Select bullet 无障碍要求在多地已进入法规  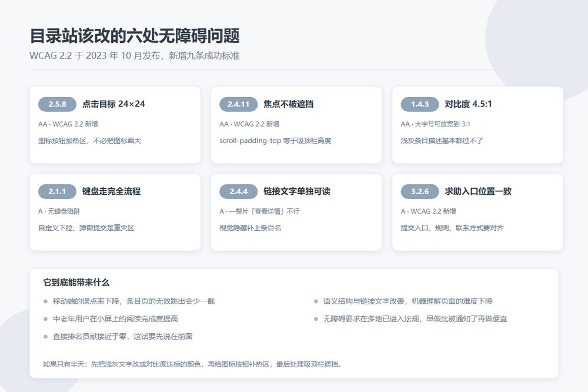tap(371, 319)
